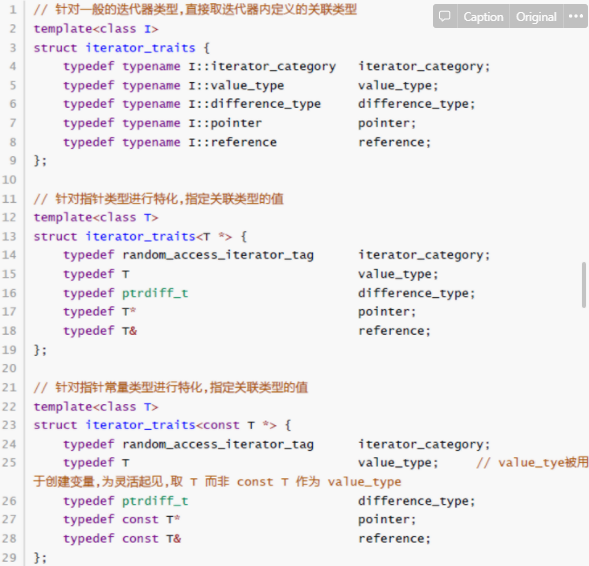Click line number 20 in gutter
Image resolution: width=589 pixels, height=566 pixels.
tap(9, 368)
